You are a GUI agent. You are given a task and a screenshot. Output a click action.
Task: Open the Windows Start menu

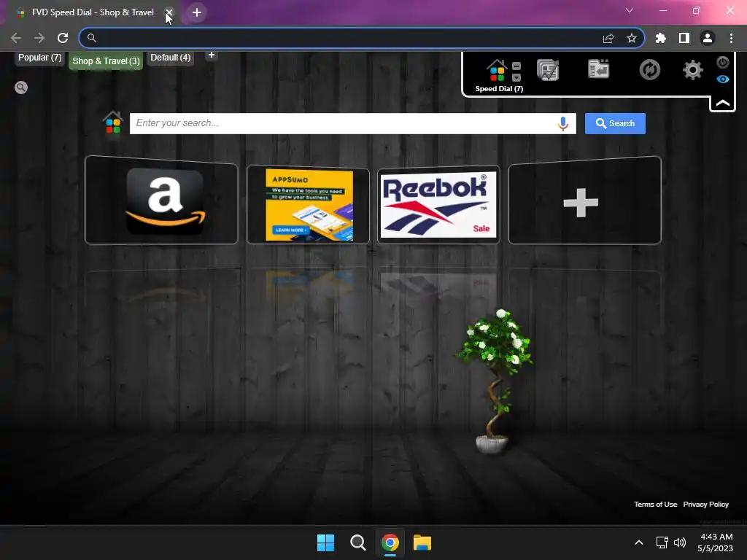point(326,542)
